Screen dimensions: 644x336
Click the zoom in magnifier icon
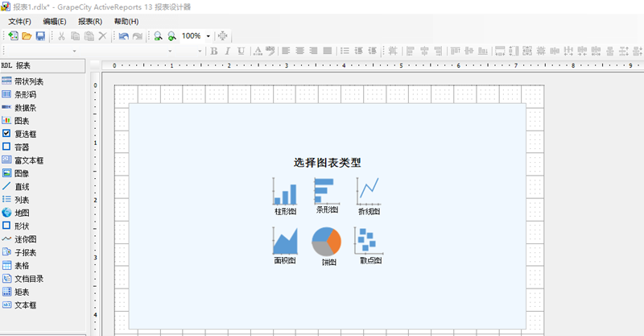[171, 36]
